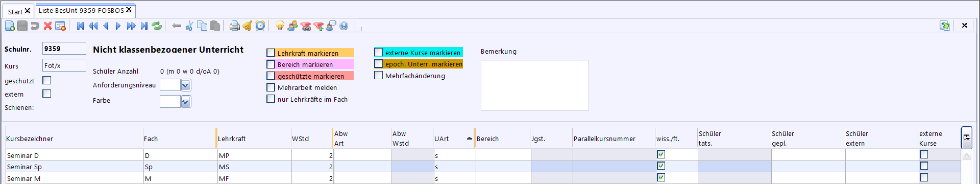Screen dimensions: 980x184
Task: Toggle the geschützt checkbox
Action: [47, 80]
